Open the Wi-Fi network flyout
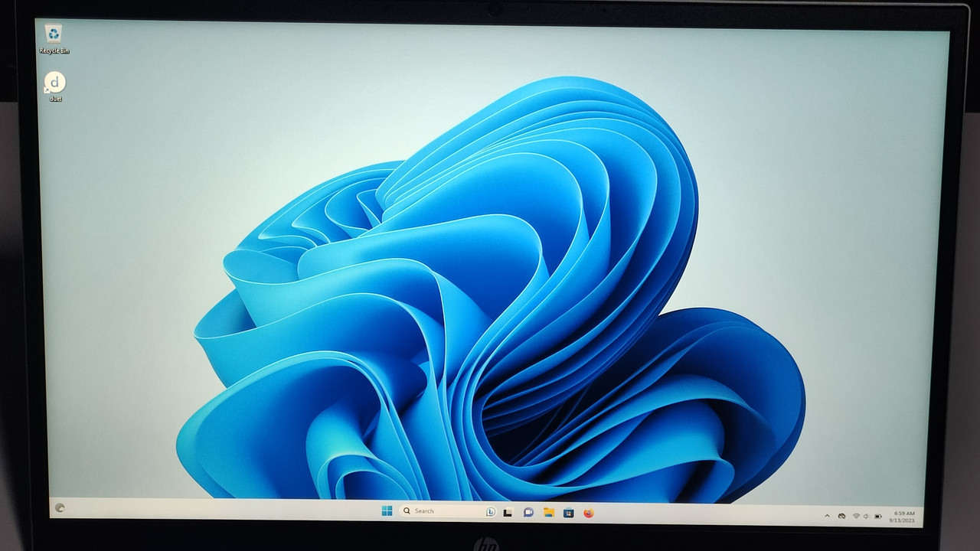Screen dimensions: 980x551 tap(856, 516)
